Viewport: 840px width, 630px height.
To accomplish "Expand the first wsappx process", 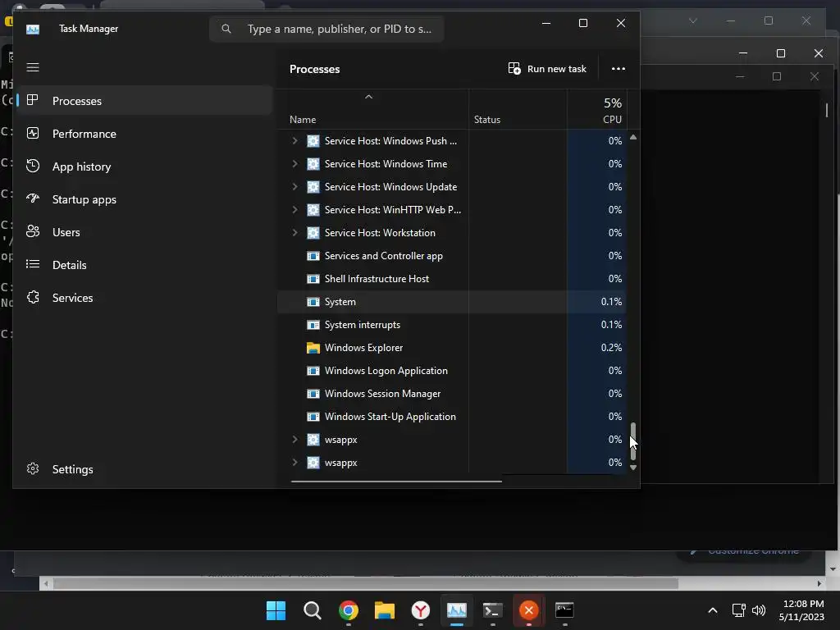I will click(x=294, y=440).
